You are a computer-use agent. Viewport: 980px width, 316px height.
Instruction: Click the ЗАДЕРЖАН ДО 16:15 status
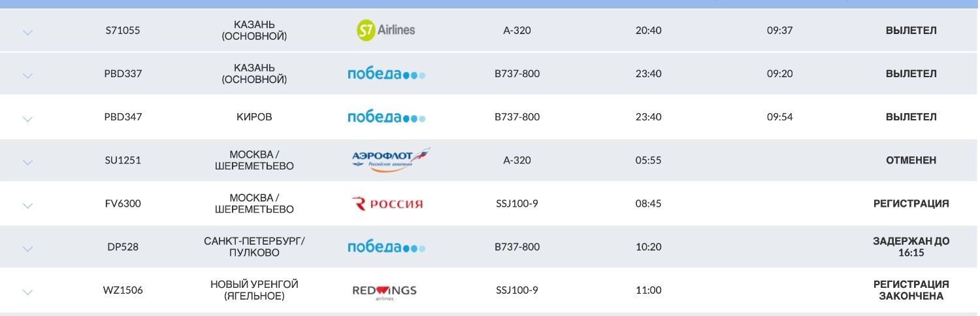click(x=911, y=247)
